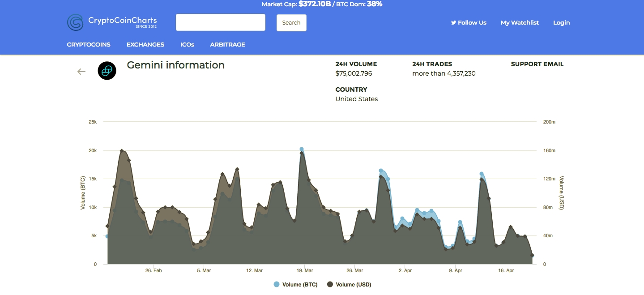This screenshot has height=295, width=644.
Task: Click the CryptoCoinCharts site name
Action: (x=123, y=20)
